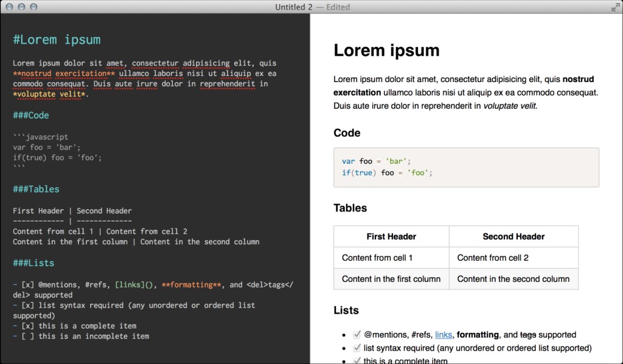
Task: Click '[links]()' markdown in the editor
Action: (x=134, y=284)
